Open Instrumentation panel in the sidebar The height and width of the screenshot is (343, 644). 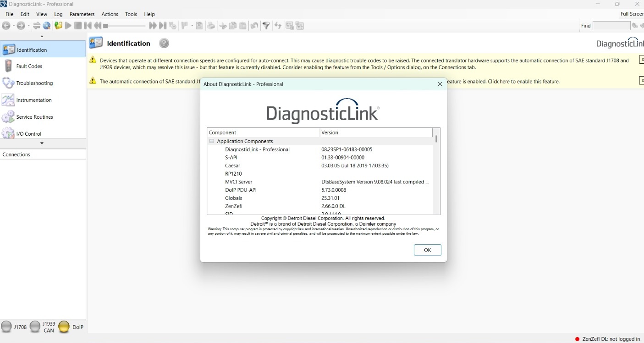point(43,100)
